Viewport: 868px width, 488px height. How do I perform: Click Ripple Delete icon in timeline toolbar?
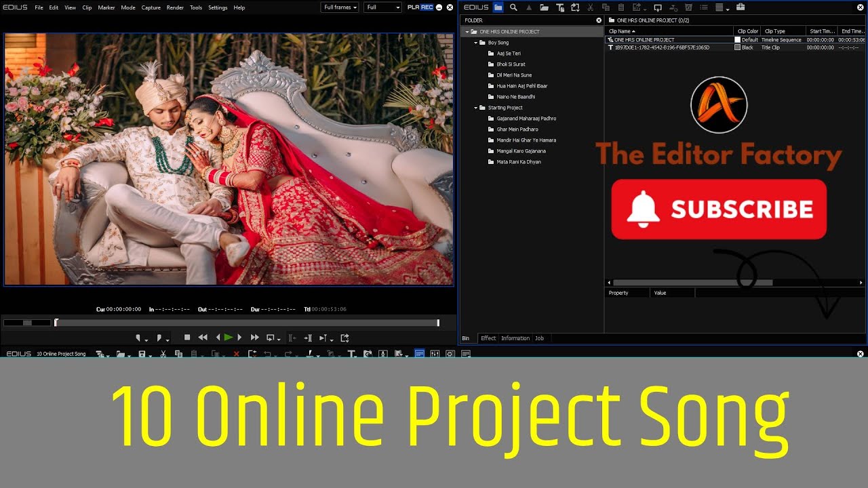pos(252,354)
